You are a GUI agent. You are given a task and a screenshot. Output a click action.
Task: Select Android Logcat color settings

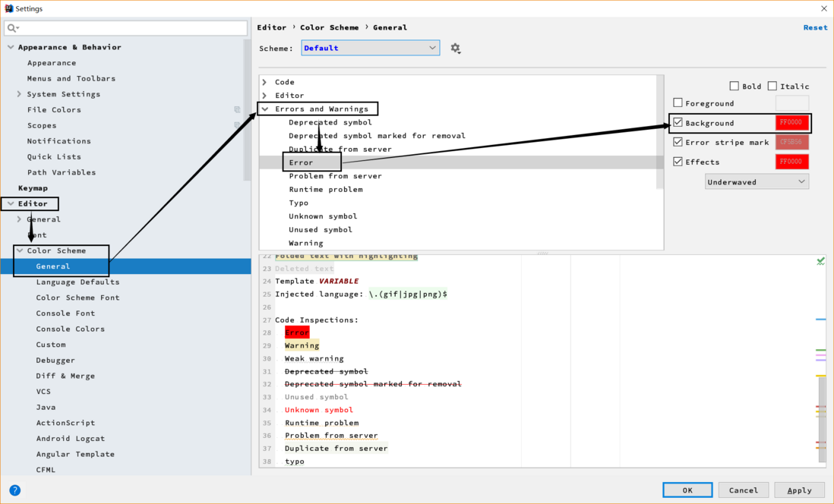[70, 439]
